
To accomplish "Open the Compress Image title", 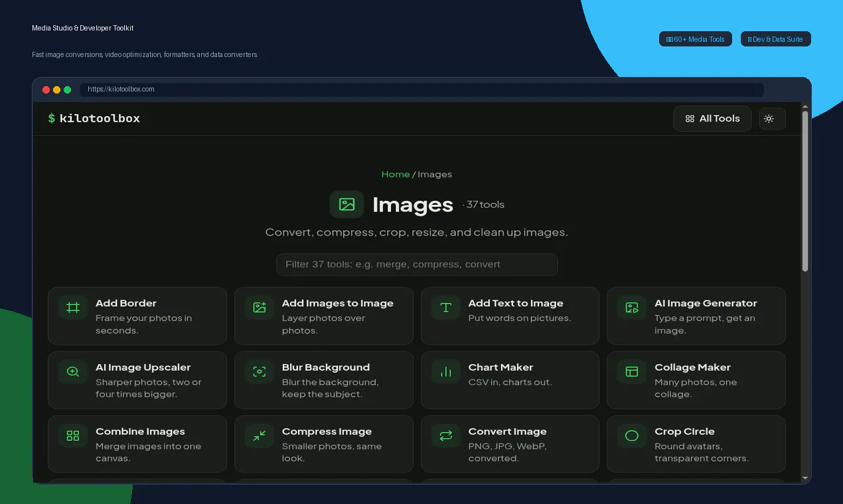I will [327, 432].
